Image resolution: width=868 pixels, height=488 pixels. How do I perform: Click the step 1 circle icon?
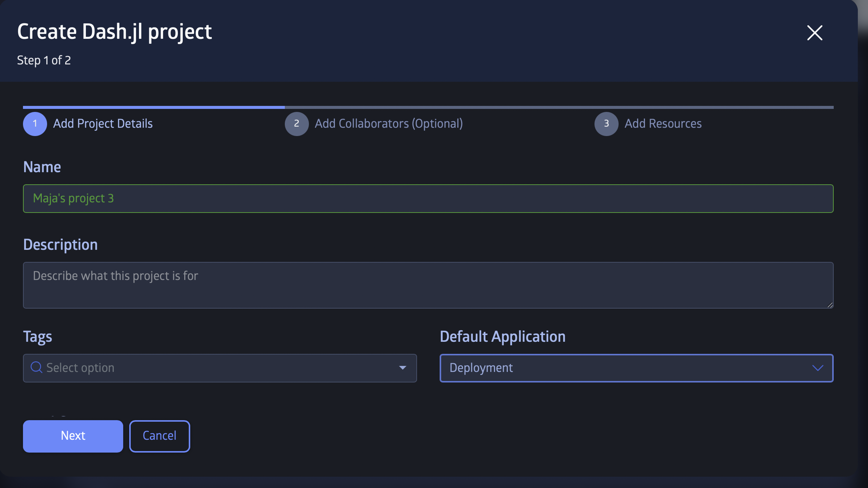pos(35,124)
